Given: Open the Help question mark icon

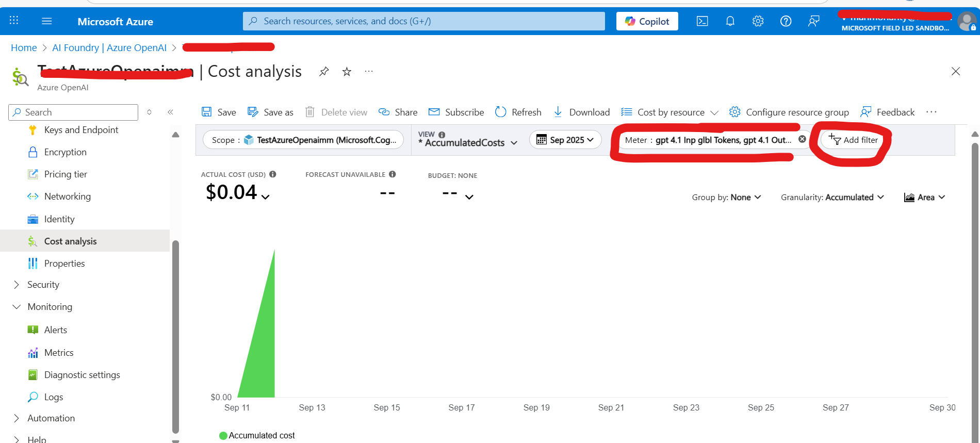Looking at the screenshot, I should pos(786,21).
